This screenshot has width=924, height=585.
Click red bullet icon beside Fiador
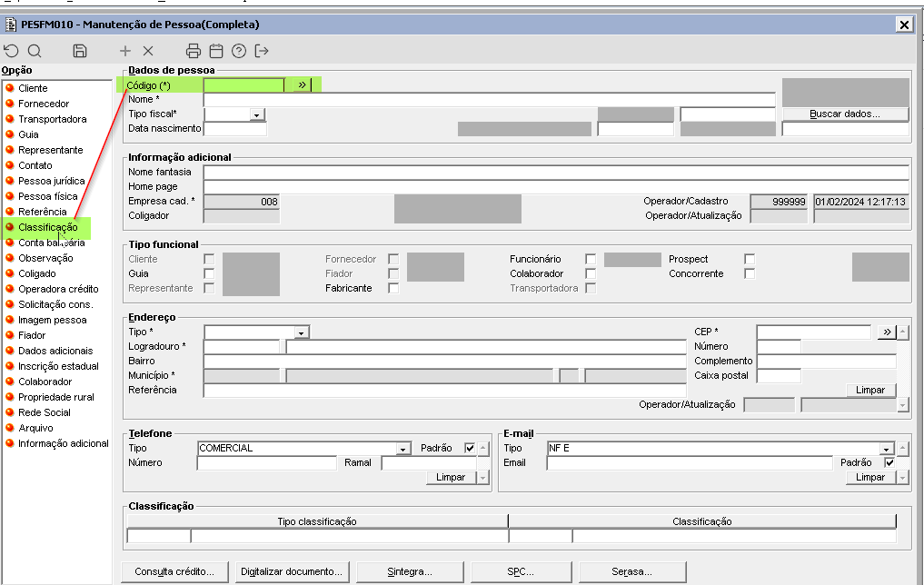(10, 335)
